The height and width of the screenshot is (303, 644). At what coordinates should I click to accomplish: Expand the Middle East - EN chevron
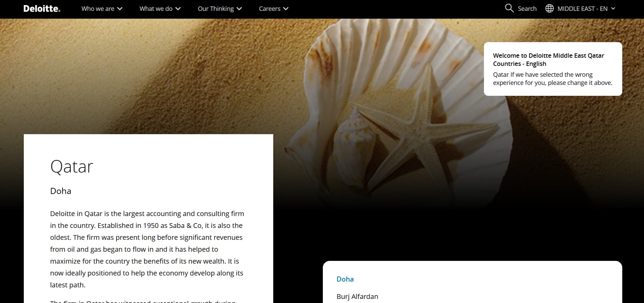coord(613,8)
